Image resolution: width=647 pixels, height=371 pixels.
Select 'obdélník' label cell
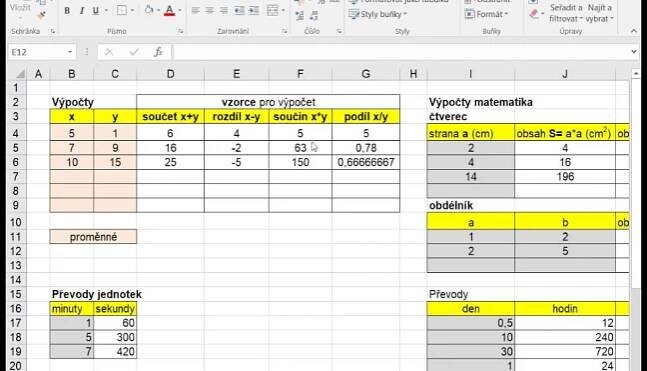pos(451,206)
